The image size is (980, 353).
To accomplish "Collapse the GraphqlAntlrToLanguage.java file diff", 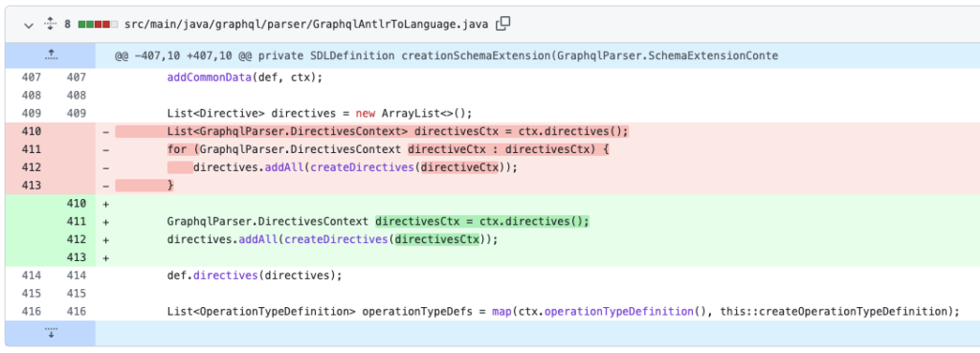I will [x=28, y=25].
